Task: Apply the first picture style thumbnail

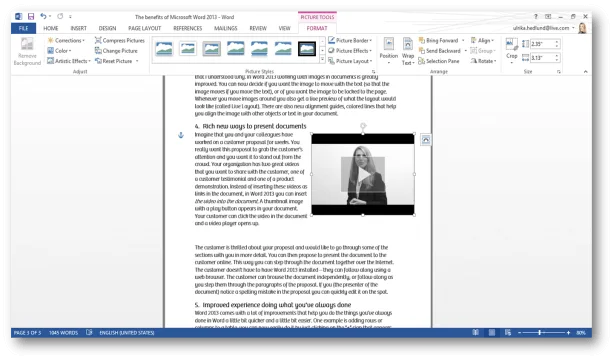Action: click(x=164, y=49)
